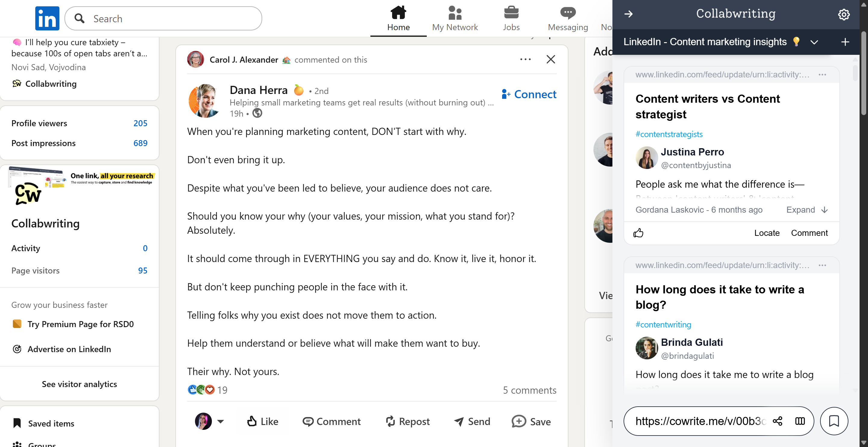Open the reactions count 19

[222, 390]
